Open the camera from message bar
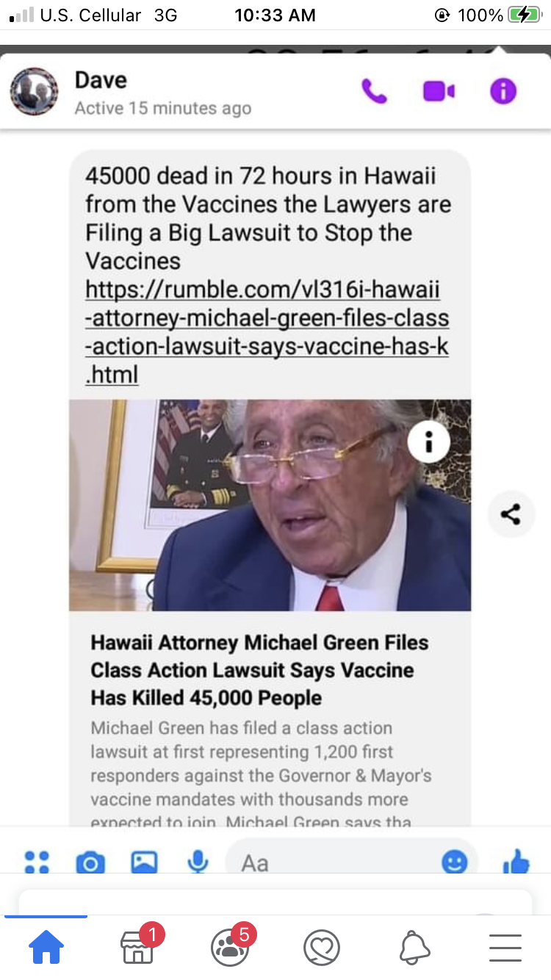Viewport: 551px width, 980px height. 90,862
